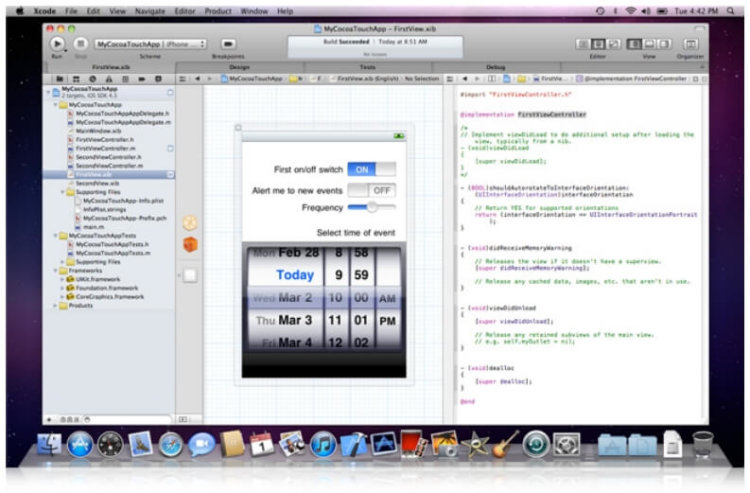Show the Issue navigator warning icon
The height and width of the screenshot is (493, 750).
(x=109, y=79)
